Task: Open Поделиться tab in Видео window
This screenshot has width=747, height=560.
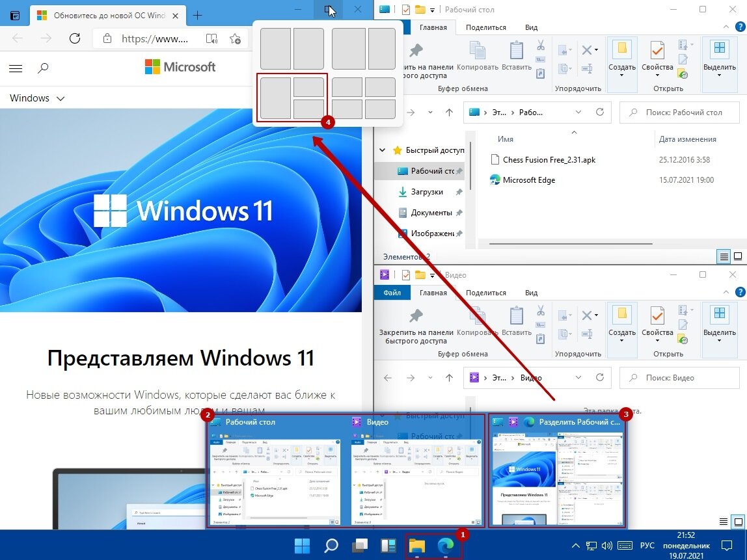Action: tap(486, 293)
